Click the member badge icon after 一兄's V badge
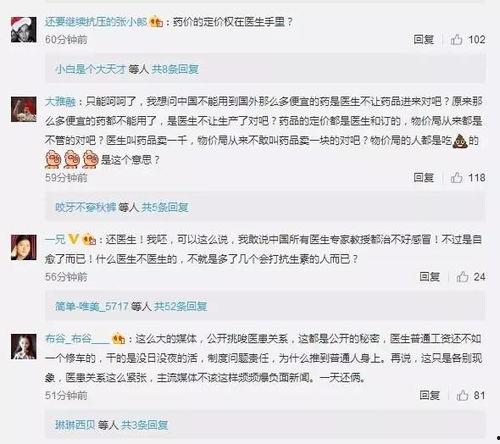 pos(89,239)
